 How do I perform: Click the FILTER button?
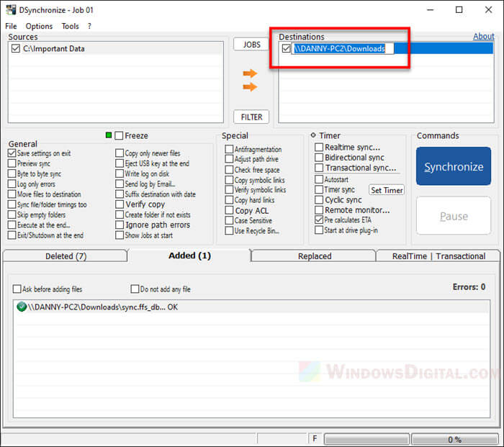(x=251, y=117)
